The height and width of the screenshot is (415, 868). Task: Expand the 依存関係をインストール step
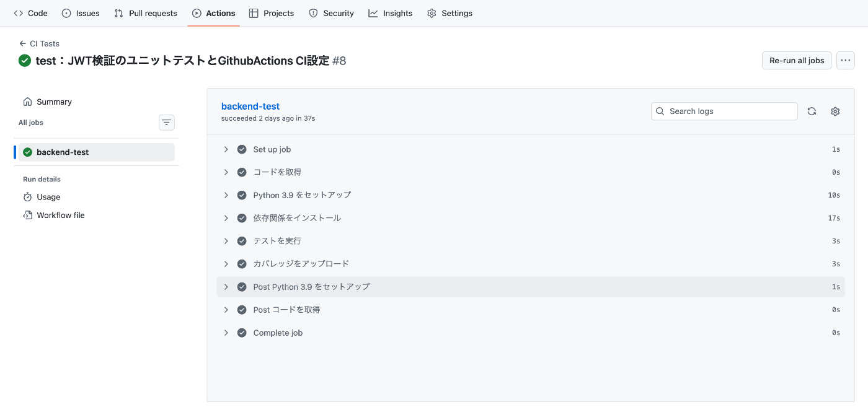[226, 218]
